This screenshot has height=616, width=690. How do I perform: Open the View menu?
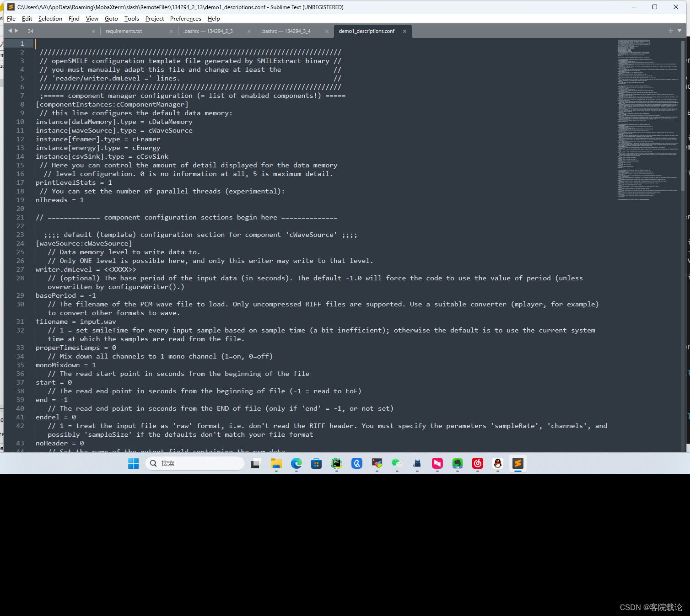(92, 19)
